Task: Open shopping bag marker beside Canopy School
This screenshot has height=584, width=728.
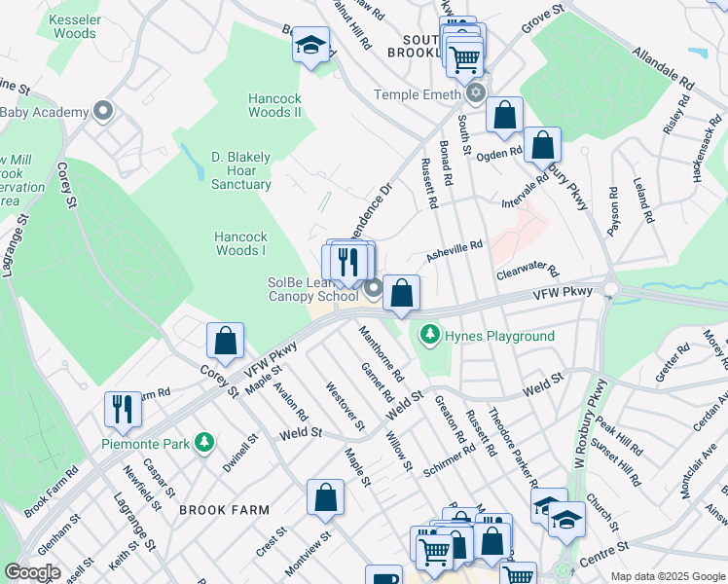Action: pos(401,294)
